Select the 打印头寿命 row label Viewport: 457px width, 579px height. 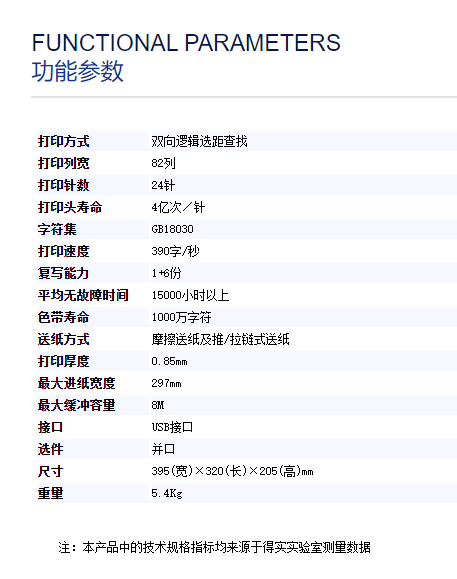(x=70, y=207)
